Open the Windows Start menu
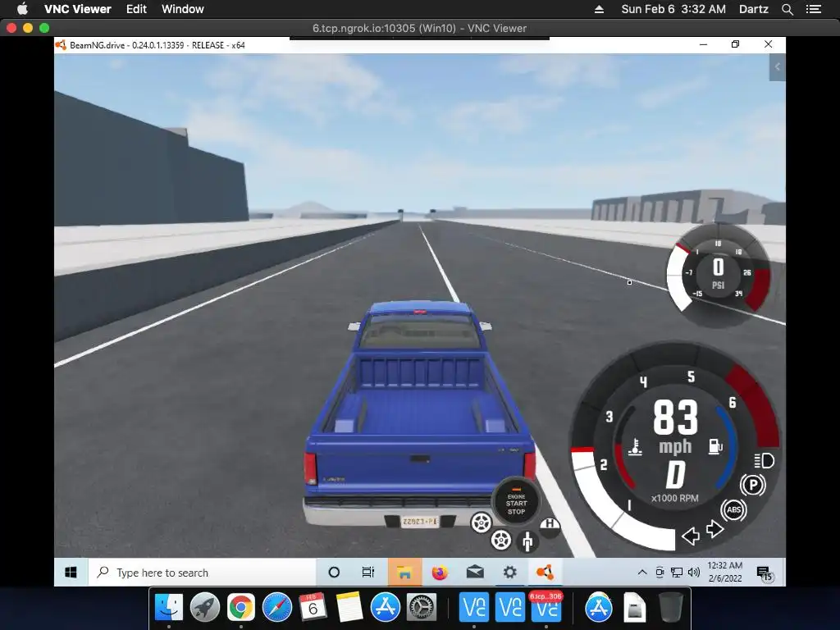This screenshot has height=630, width=840. (71, 573)
